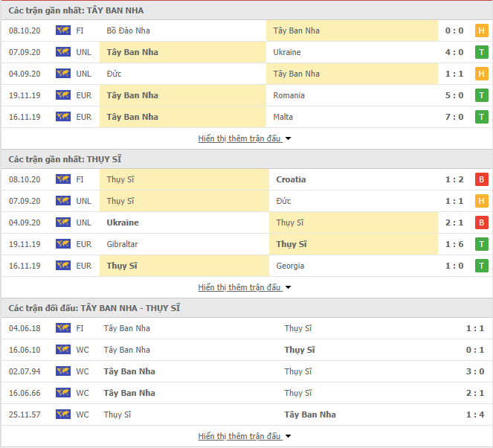Open the Malta team link
Viewport: 493px width, 448px height.
tap(283, 117)
